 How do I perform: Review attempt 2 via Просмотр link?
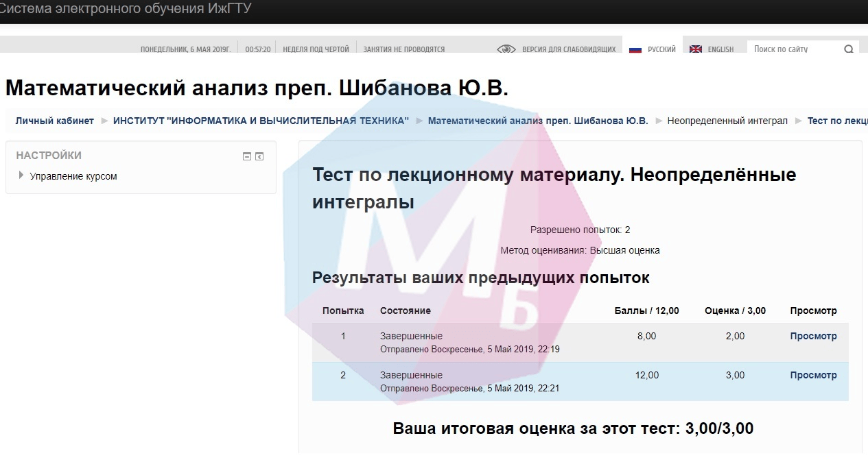pos(813,375)
